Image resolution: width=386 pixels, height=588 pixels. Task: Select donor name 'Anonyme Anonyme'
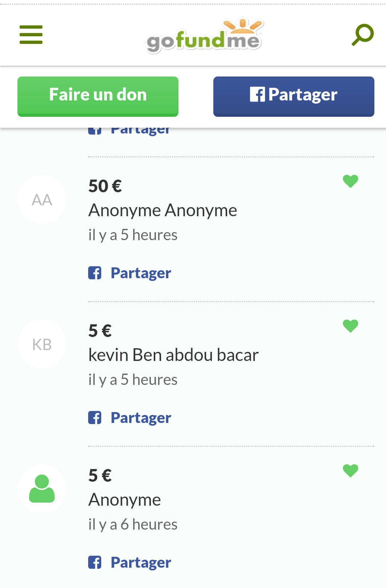[x=163, y=210]
